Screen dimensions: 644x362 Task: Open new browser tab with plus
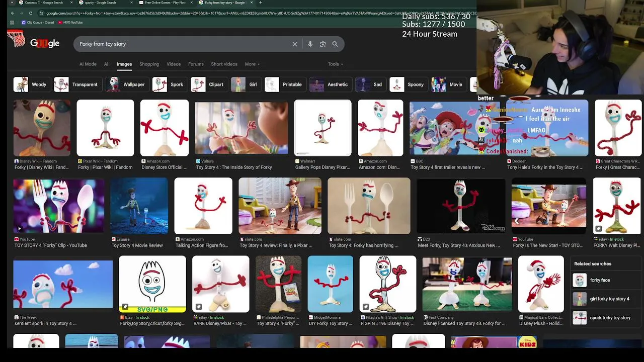point(260,3)
